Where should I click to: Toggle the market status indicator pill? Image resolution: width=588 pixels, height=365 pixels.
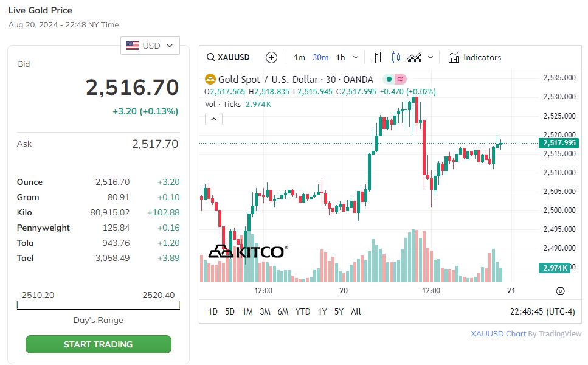(395, 79)
